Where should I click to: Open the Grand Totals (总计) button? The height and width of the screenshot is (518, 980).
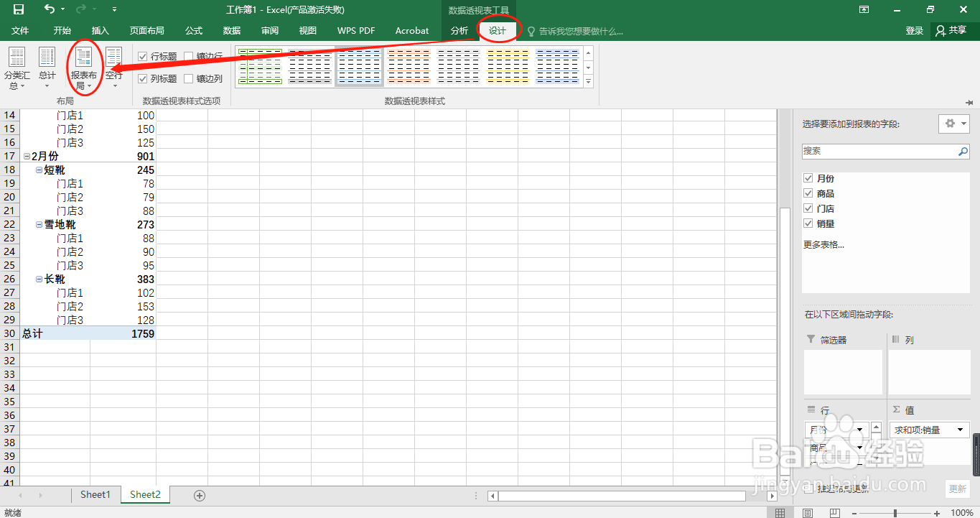(x=47, y=69)
